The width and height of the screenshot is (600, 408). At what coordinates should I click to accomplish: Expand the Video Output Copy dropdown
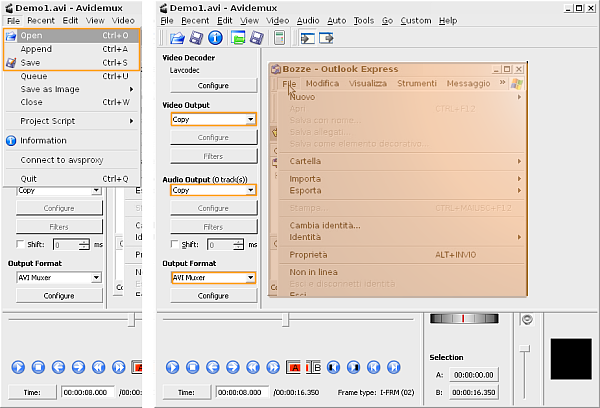(x=212, y=119)
